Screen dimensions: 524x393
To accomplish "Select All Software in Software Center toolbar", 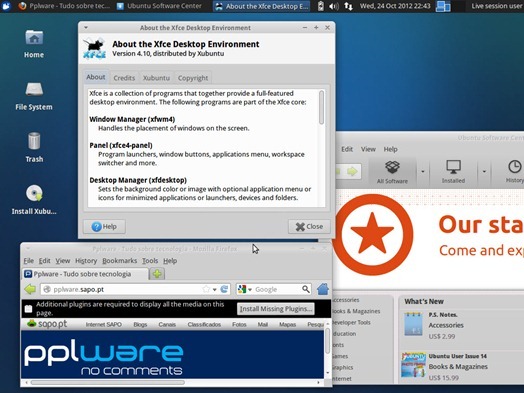I will (392, 172).
